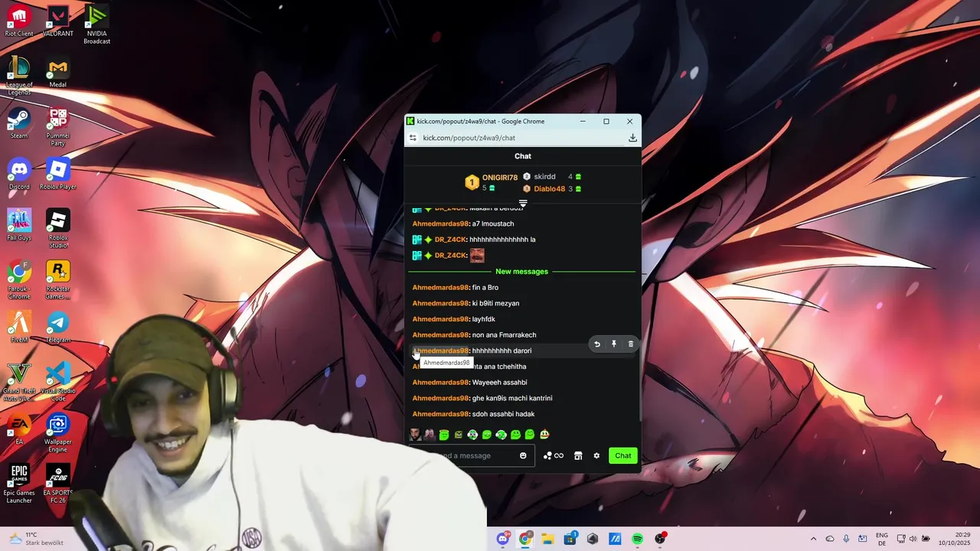Open Telegram desktop shortcut
980x551 pixels.
[58, 328]
